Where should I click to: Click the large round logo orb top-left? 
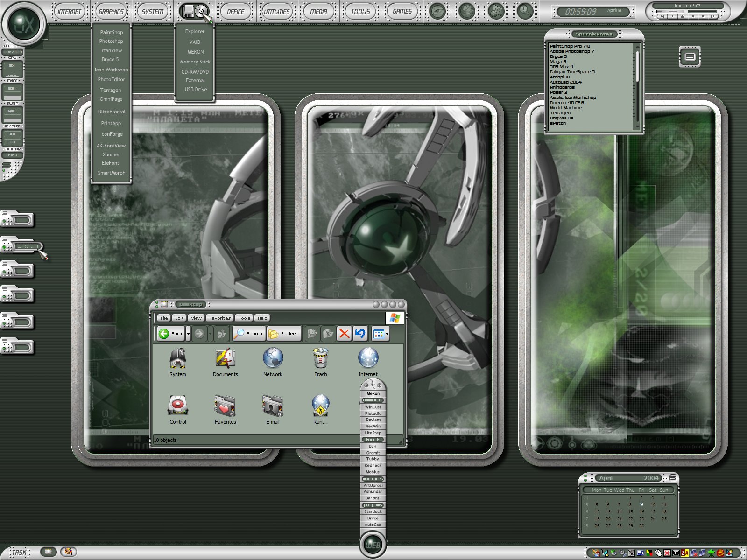(23, 24)
